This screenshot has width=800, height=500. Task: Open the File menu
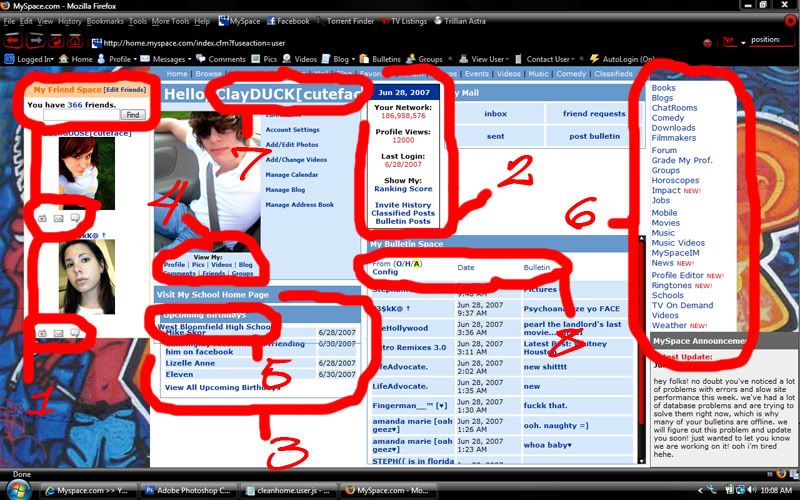point(10,21)
